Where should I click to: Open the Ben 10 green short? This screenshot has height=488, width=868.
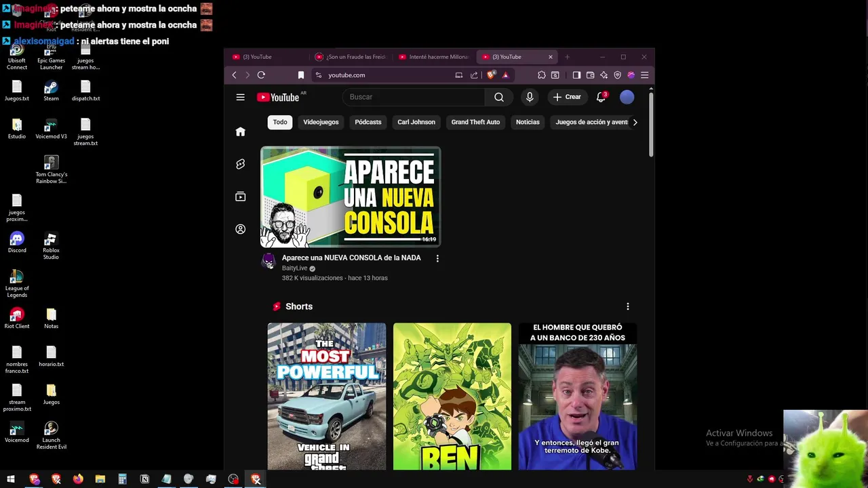tap(452, 396)
